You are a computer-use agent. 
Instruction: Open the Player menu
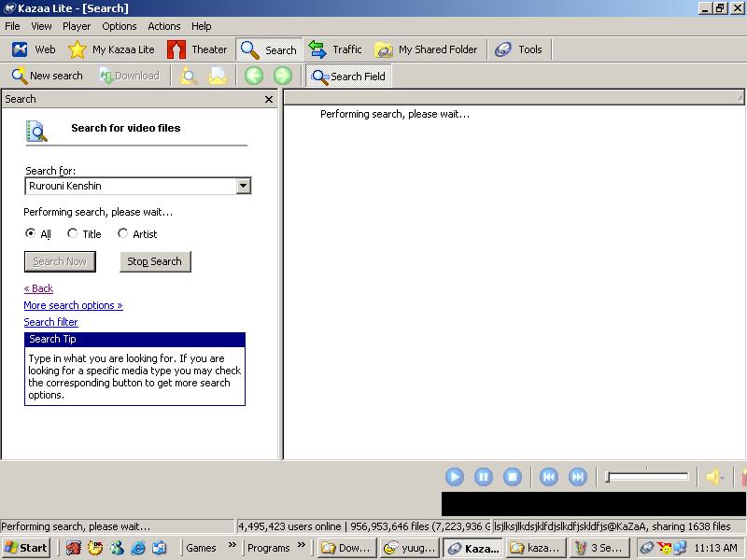tap(77, 26)
